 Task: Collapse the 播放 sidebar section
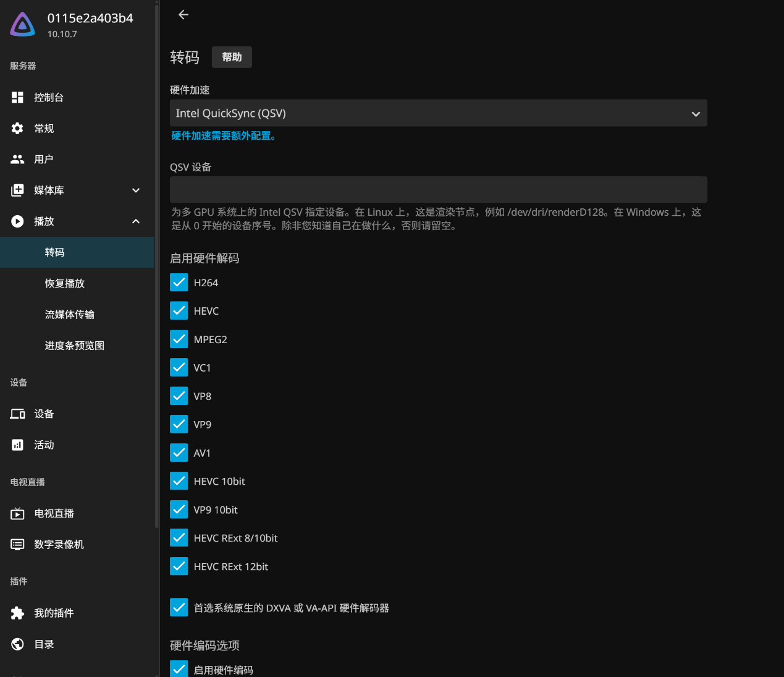(x=136, y=221)
